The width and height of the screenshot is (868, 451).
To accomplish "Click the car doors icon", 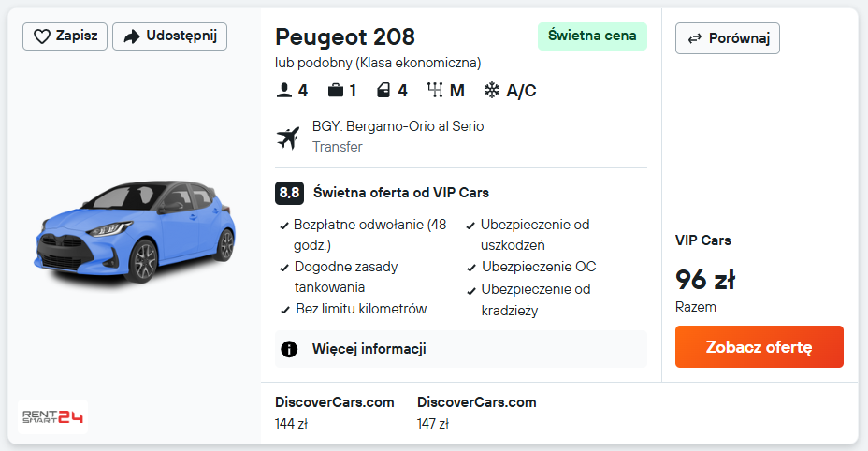I will tap(383, 91).
